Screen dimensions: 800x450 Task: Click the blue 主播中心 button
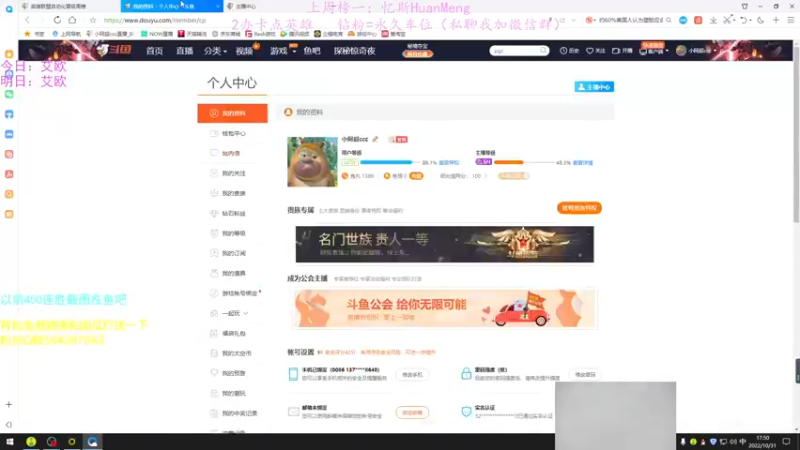[x=594, y=87]
